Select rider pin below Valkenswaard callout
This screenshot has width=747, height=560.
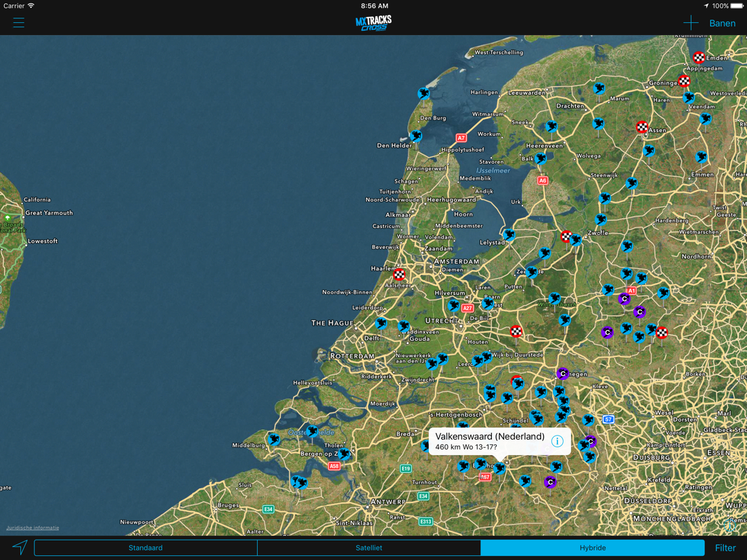click(x=499, y=469)
